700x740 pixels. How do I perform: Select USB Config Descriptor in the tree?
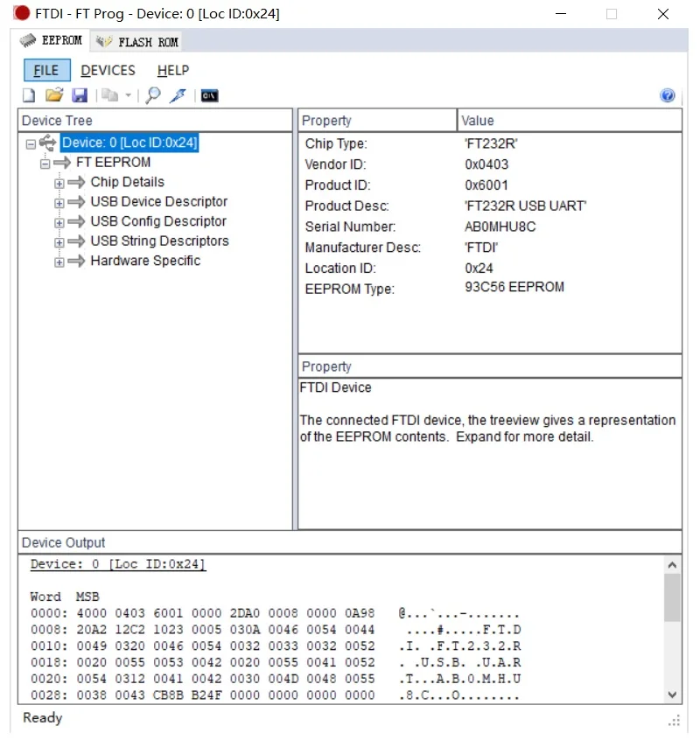click(x=157, y=222)
